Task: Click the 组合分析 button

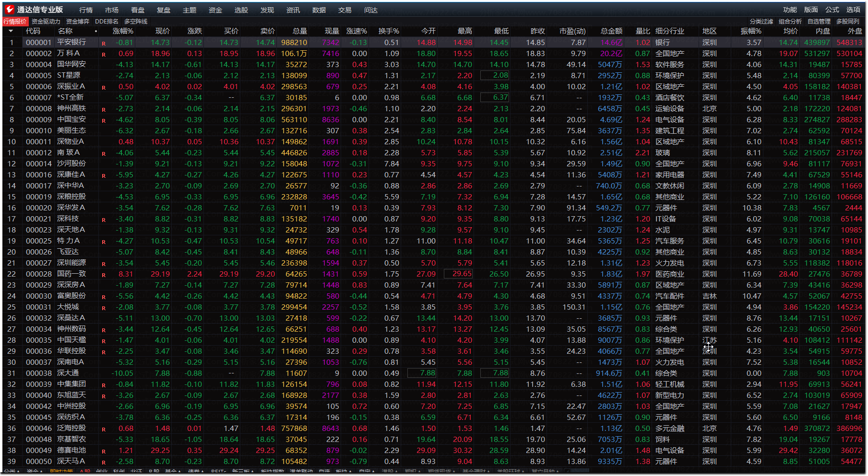Action: [790, 22]
